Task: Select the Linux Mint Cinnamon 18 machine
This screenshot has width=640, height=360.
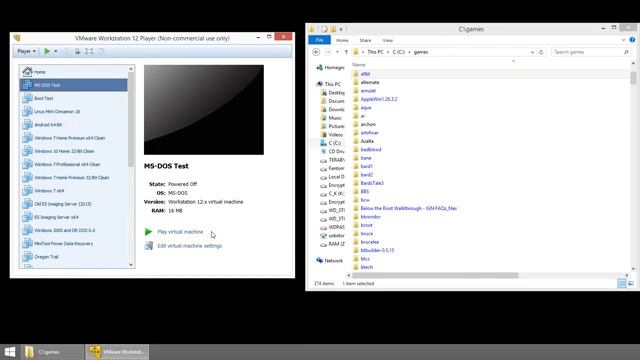Action: pyautogui.click(x=73, y=111)
